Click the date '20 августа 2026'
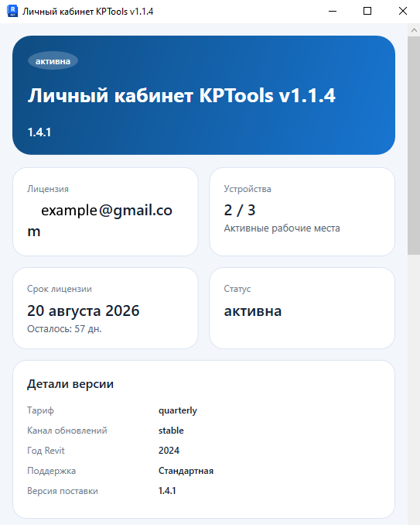Image resolution: width=420 pixels, height=525 pixels. [84, 311]
